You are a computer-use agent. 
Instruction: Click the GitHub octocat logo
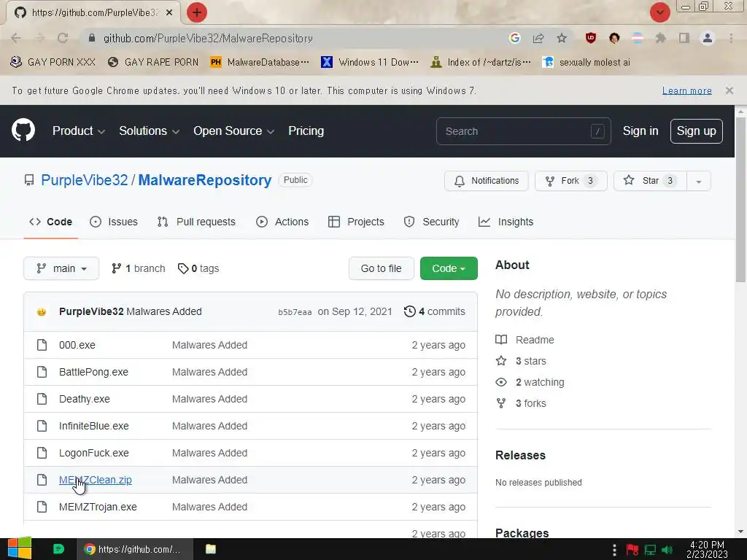[23, 130]
